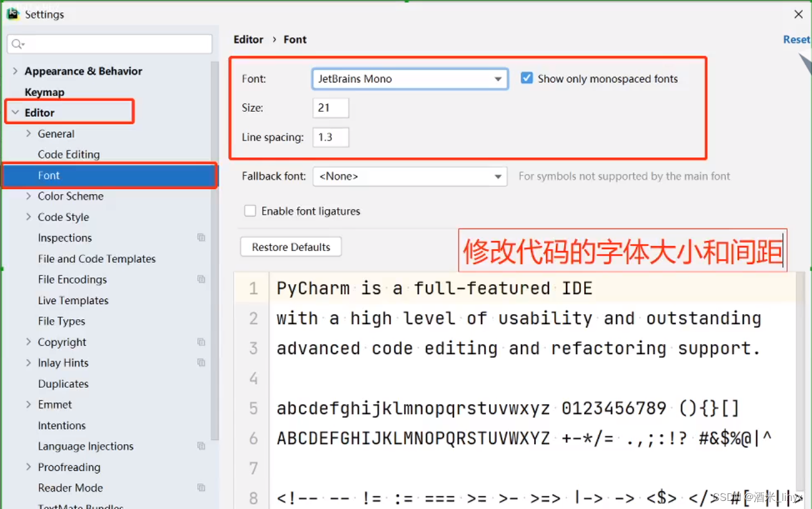Open the Font dropdown JetBrains Mono
This screenshot has width=812, height=509.
pos(410,79)
